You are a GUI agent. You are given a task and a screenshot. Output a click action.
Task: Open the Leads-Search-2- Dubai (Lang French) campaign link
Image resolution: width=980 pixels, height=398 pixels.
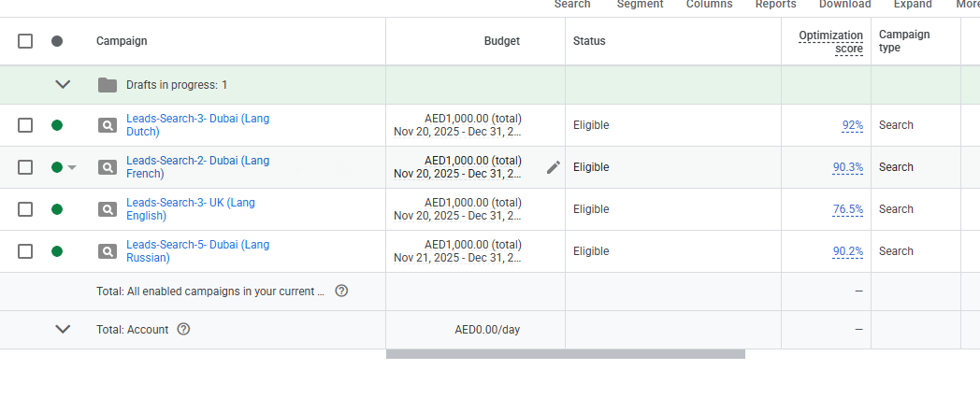(197, 167)
